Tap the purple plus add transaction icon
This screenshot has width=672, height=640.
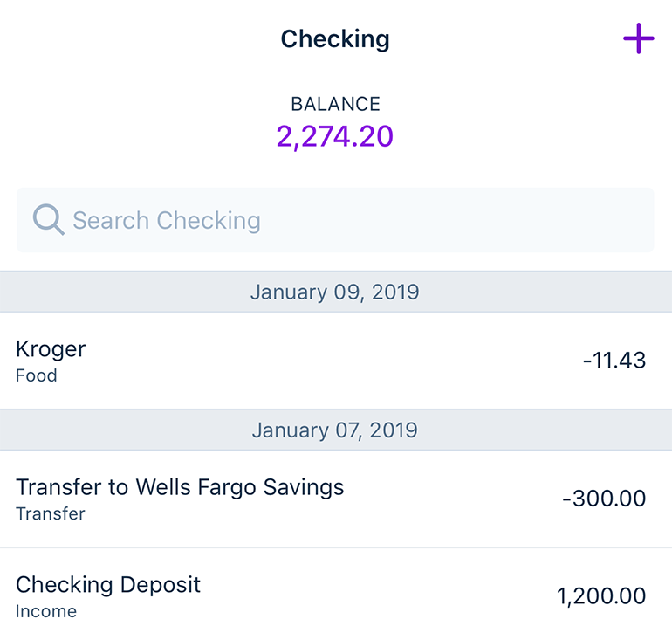639,38
